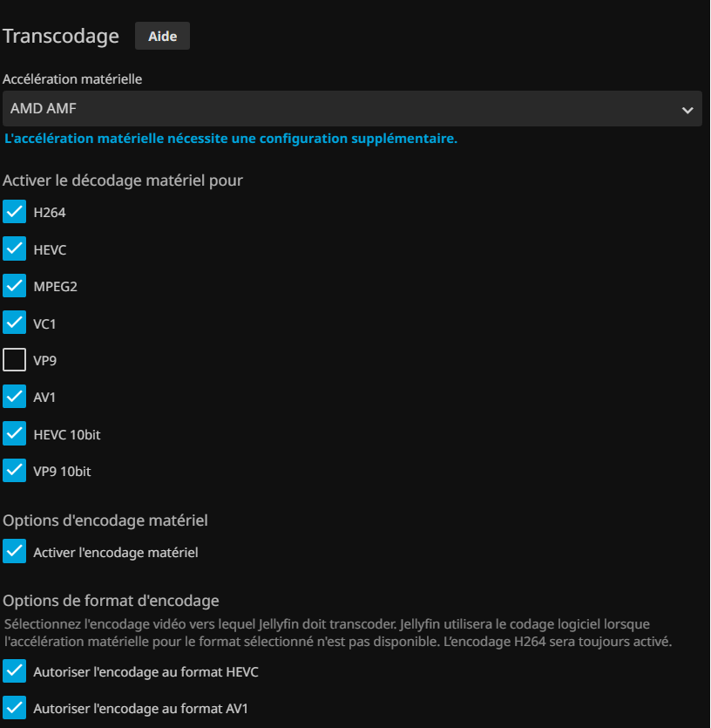Toggle the MPEG2 decoding checkbox
Image resolution: width=711 pixels, height=728 pixels.
click(x=15, y=286)
